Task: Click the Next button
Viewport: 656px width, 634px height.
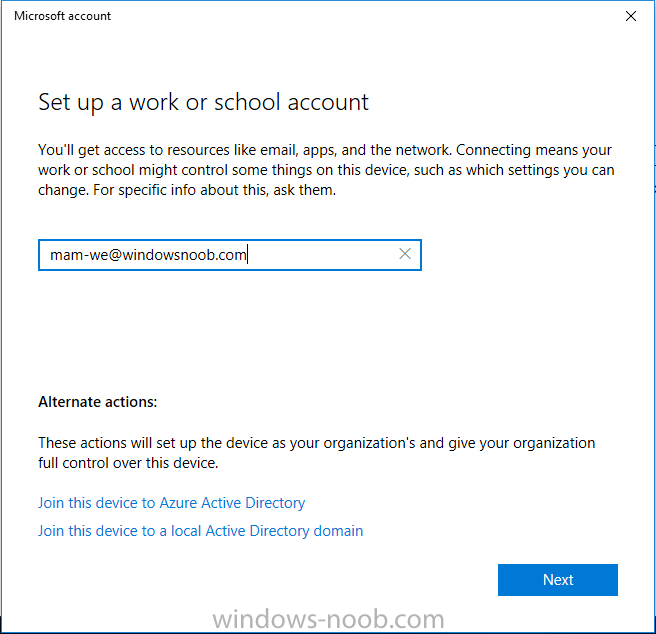Action: pyautogui.click(x=558, y=580)
